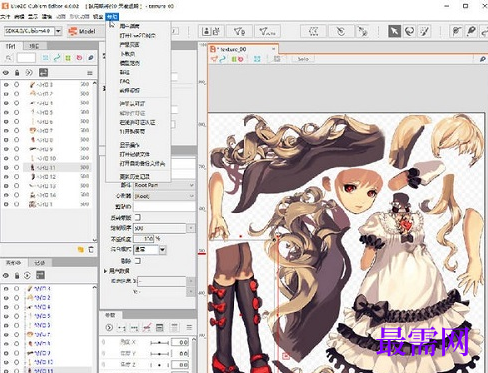Viewport: 488px width, 373px height.
Task: Click the cyan focus icon in canvas toolbar
Action: pyautogui.click(x=257, y=59)
